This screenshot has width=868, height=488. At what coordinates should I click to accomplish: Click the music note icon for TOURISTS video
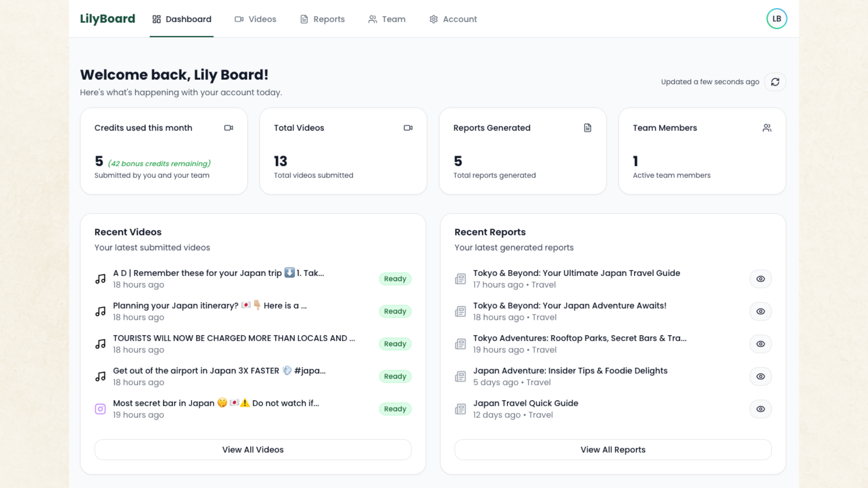tap(100, 344)
